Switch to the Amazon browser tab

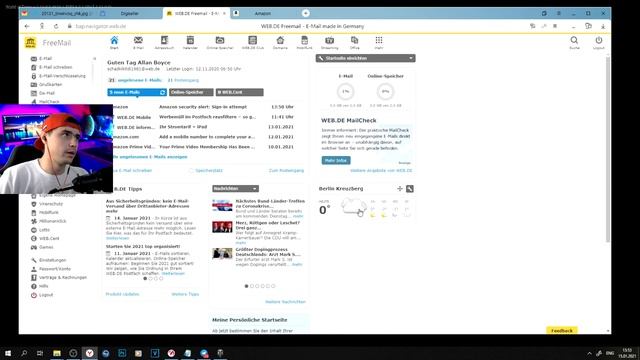click(263, 13)
